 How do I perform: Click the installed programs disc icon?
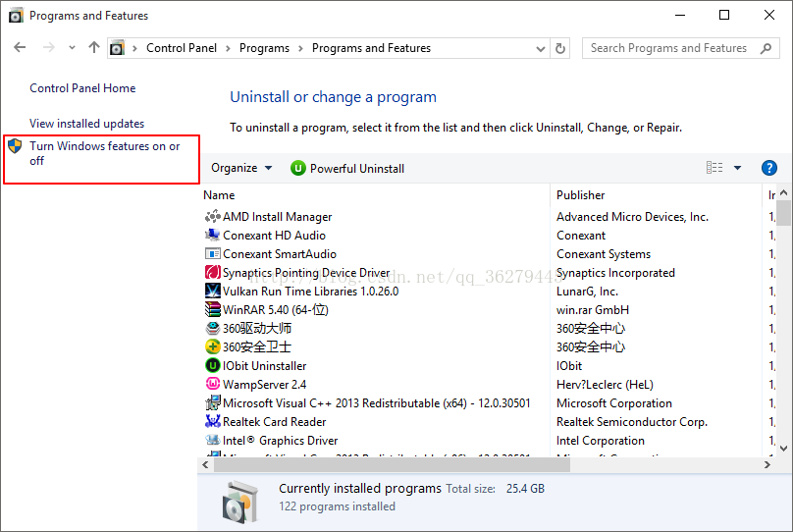[239, 503]
